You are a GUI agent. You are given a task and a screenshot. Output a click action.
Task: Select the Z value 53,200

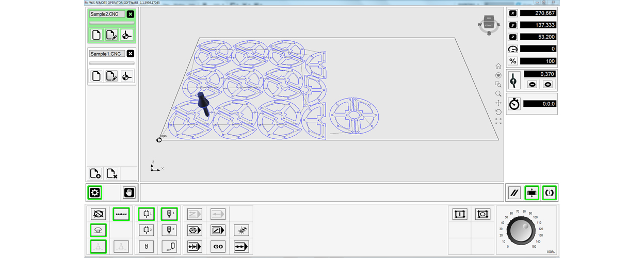tap(538, 37)
